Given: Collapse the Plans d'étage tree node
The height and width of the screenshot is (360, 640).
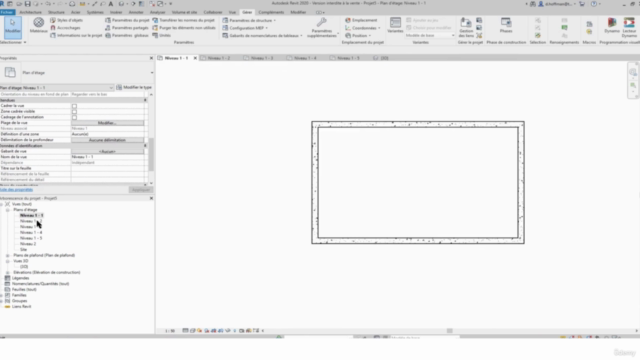Looking at the screenshot, I should point(8,210).
